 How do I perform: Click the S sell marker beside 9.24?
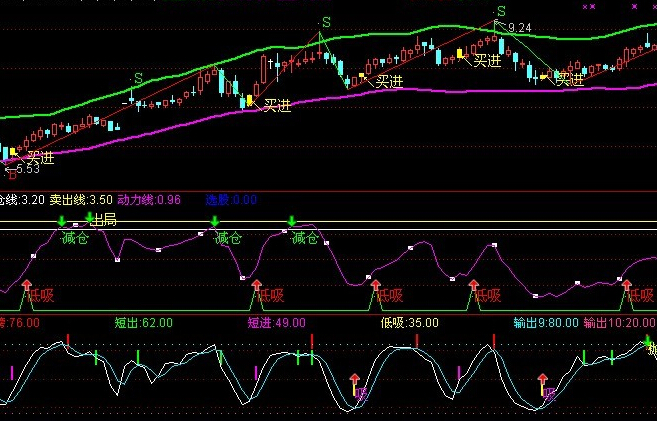pos(499,13)
